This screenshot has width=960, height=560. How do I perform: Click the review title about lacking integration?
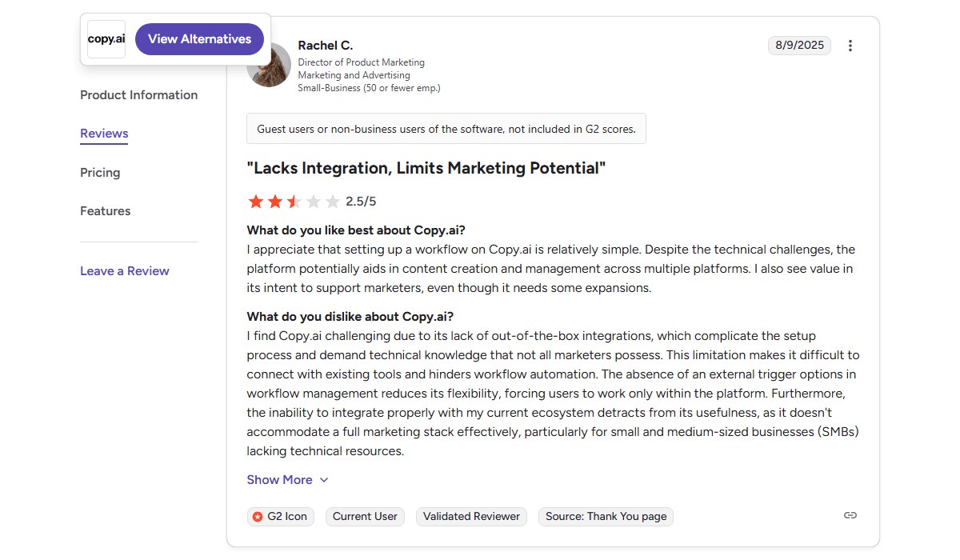click(x=426, y=168)
